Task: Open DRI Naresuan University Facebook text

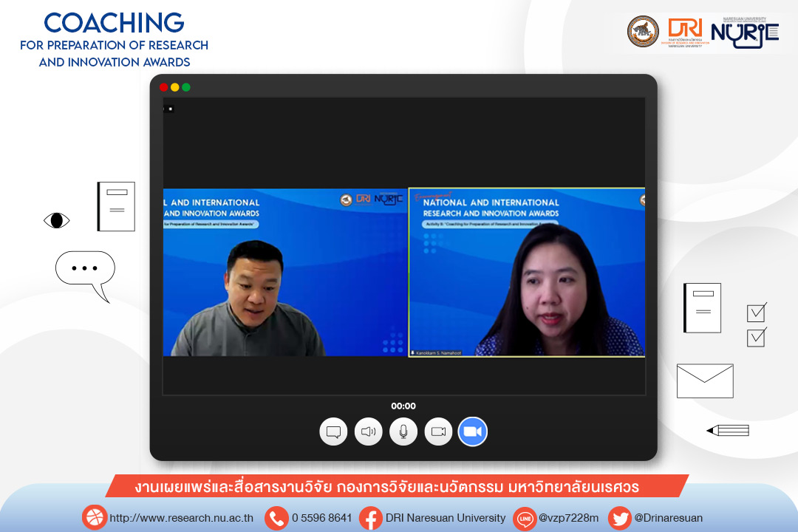Action: 446,518
